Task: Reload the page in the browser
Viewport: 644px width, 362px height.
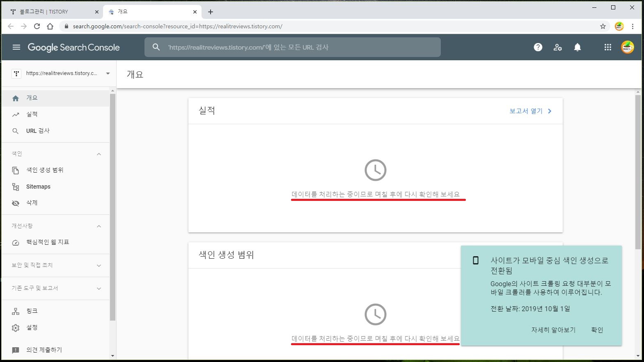Action: [x=37, y=26]
